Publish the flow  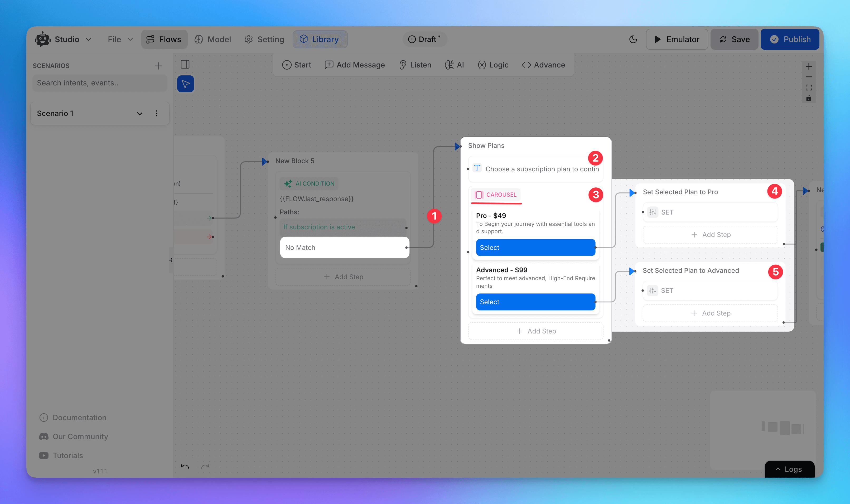coord(790,39)
